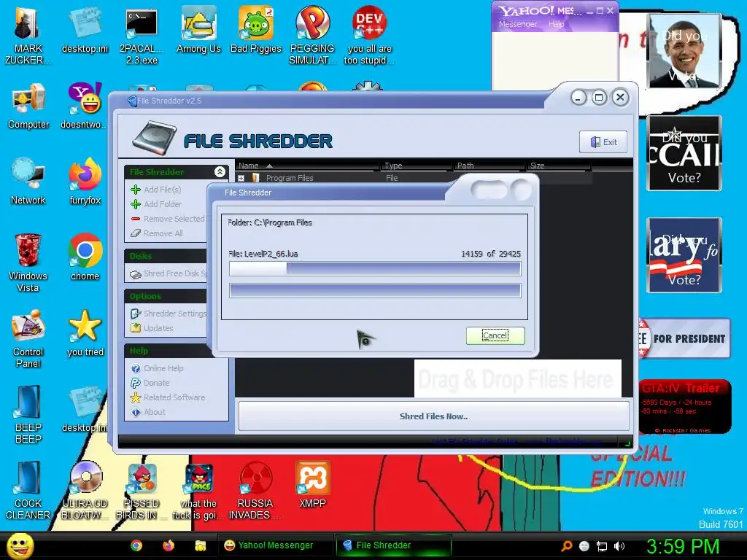Select the Yahoo 'doesntwo...' desktop icon
Image resolution: width=747 pixels, height=560 pixels.
(85, 106)
